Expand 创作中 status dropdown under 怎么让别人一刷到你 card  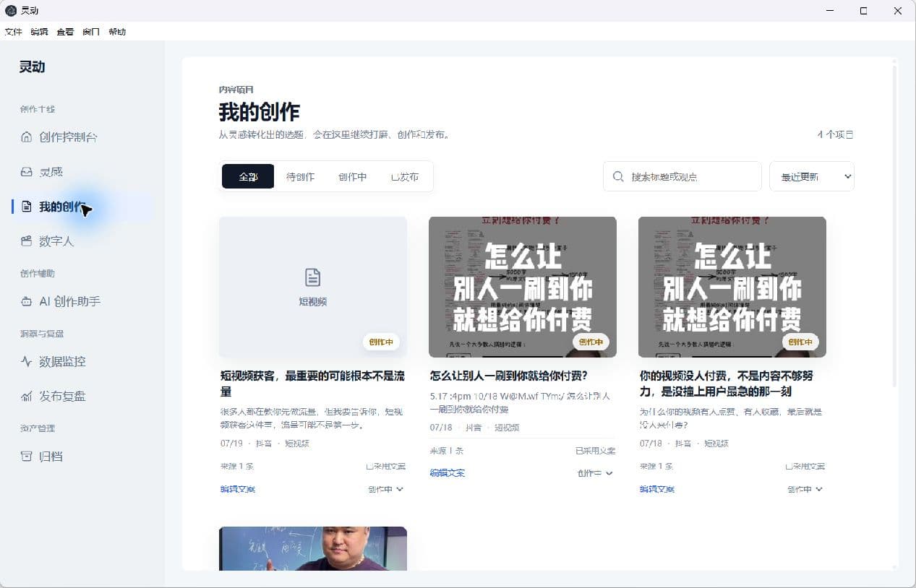click(595, 473)
